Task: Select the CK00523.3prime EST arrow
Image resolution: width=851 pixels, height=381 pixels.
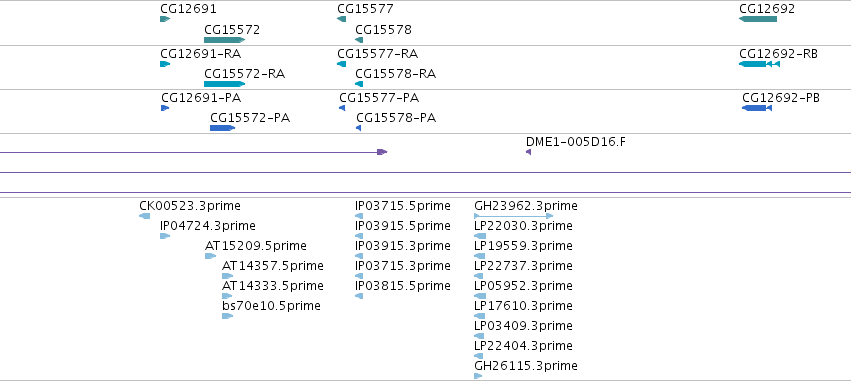Action: tap(144, 216)
